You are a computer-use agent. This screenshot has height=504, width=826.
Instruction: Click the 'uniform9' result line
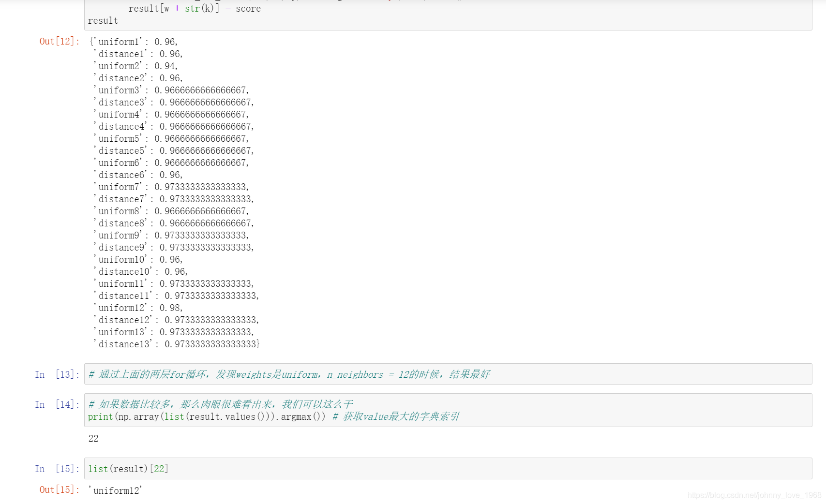(x=171, y=235)
